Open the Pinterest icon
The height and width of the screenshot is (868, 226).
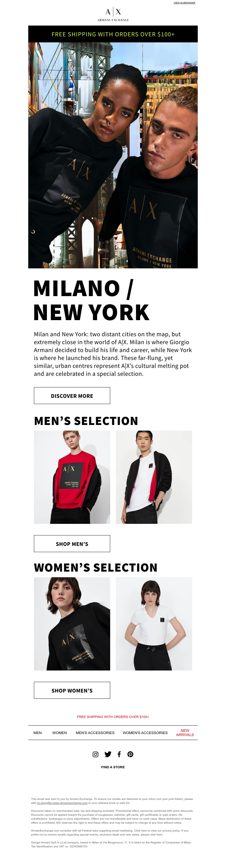pyautogui.click(x=130, y=754)
